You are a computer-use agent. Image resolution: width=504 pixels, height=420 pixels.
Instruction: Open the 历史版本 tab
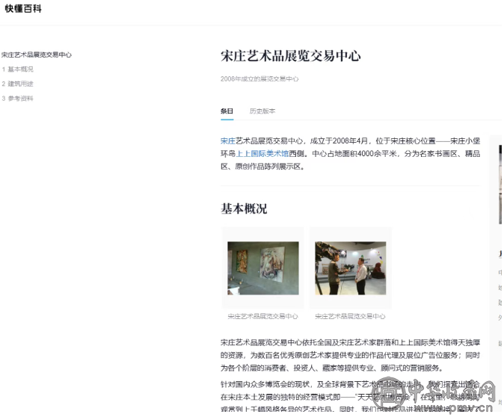click(x=262, y=111)
